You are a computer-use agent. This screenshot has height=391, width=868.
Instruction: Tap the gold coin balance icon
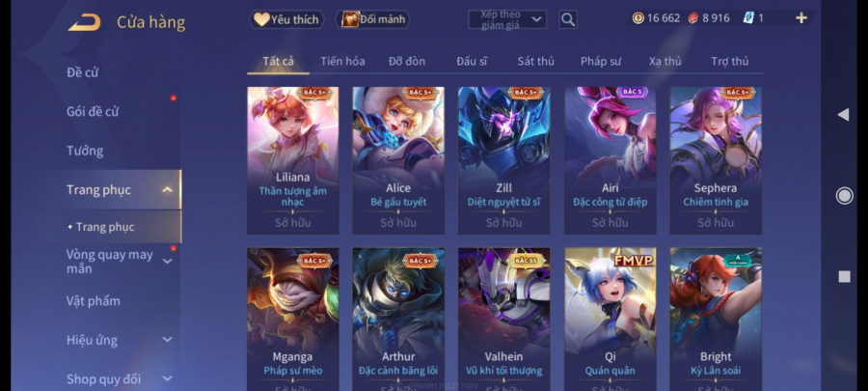(637, 18)
